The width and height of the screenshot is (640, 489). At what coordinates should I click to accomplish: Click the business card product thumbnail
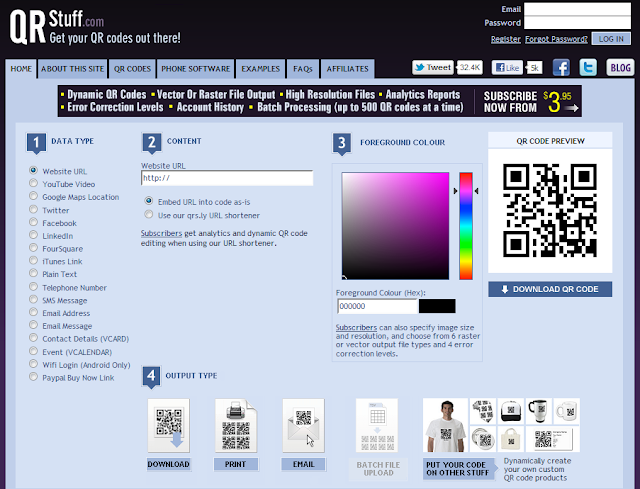click(553, 439)
